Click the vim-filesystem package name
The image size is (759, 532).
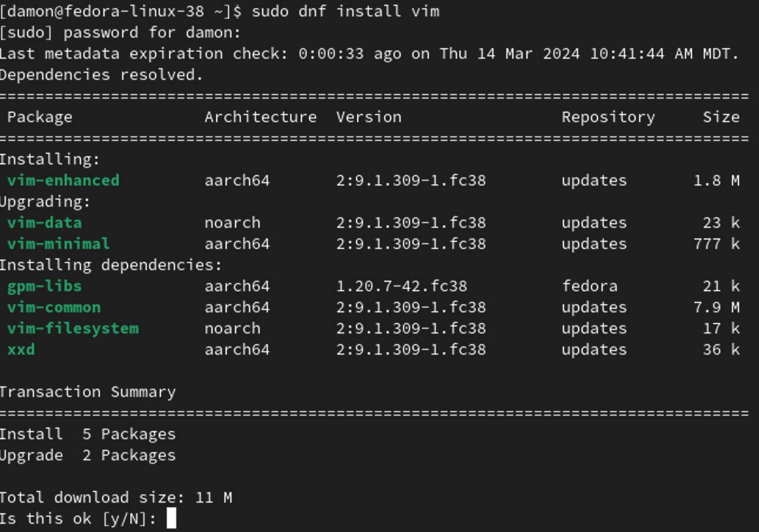click(x=73, y=328)
